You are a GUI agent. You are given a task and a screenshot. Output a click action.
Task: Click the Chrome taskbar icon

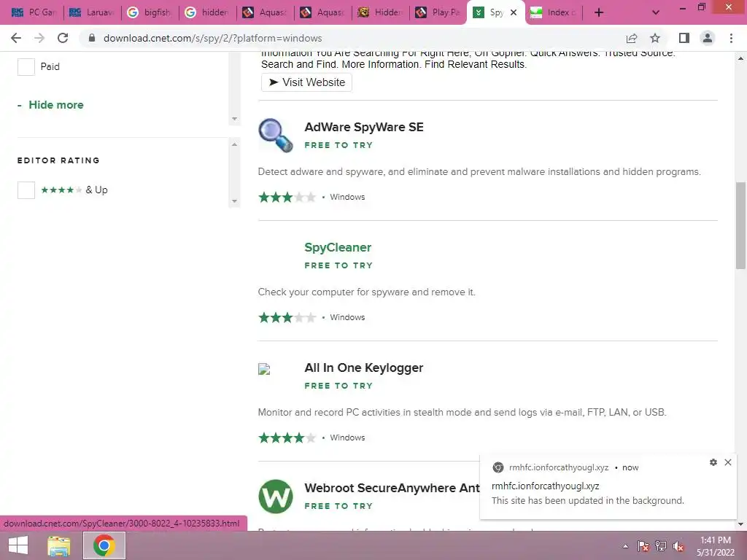tap(104, 545)
